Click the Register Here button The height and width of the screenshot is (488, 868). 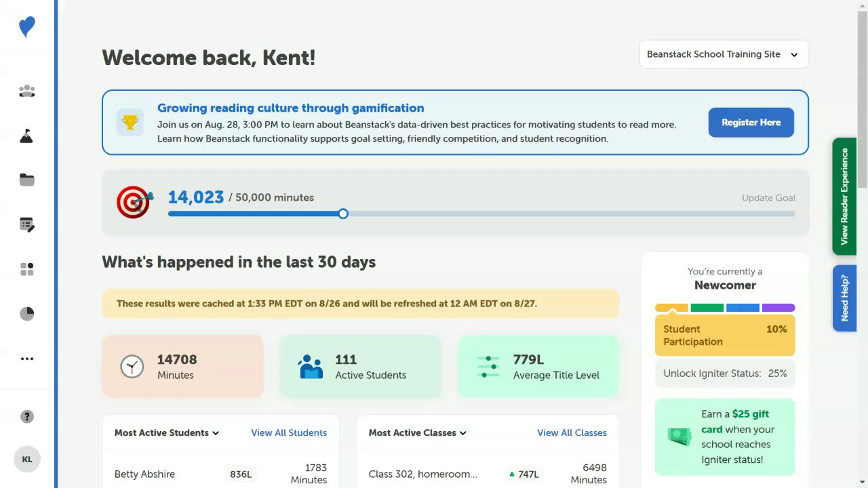point(751,123)
